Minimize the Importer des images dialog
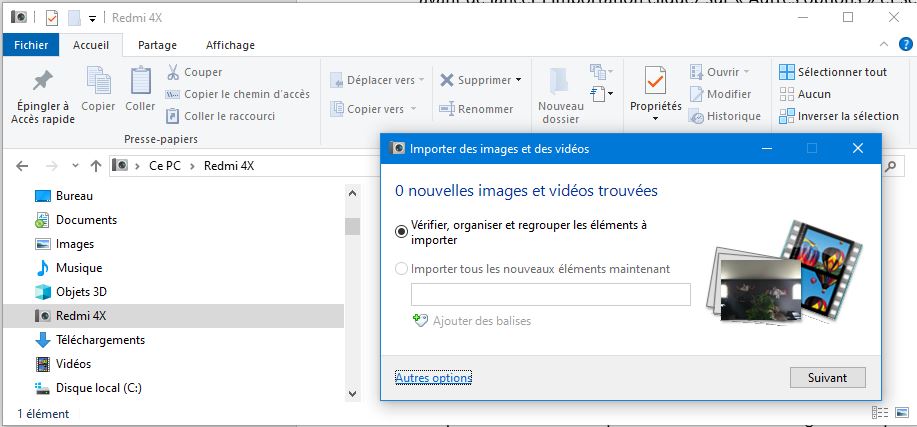The image size is (917, 427). point(767,149)
